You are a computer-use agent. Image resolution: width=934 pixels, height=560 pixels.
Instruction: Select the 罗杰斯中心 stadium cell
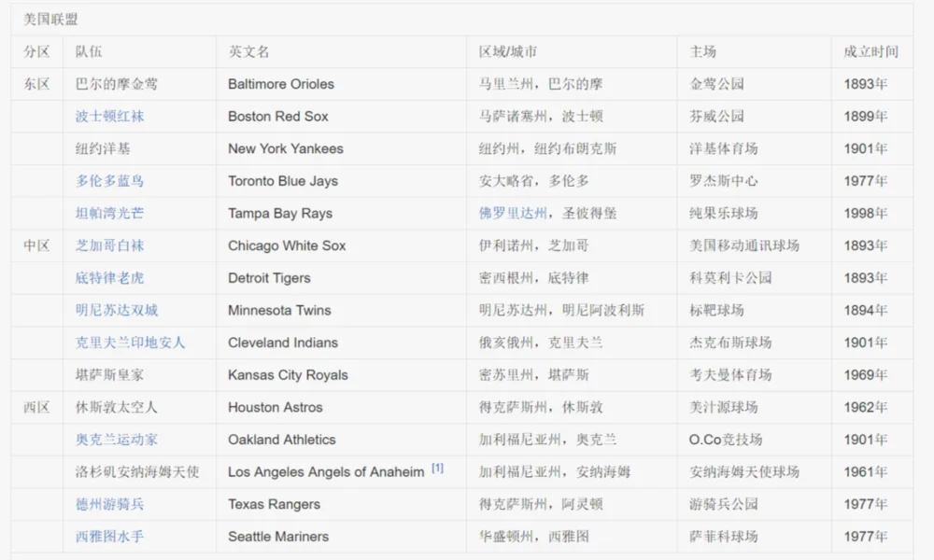(724, 181)
